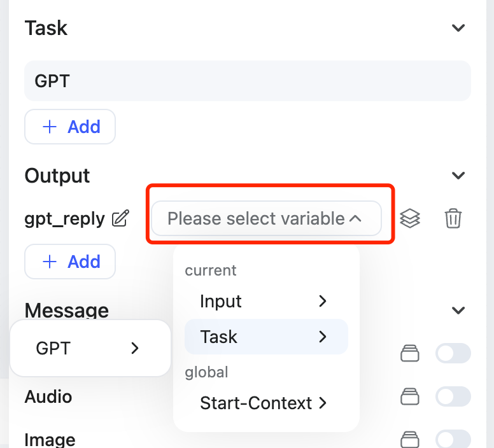494x448 pixels.
Task: Click the stacked layers icon in the Output row
Action: point(410,219)
